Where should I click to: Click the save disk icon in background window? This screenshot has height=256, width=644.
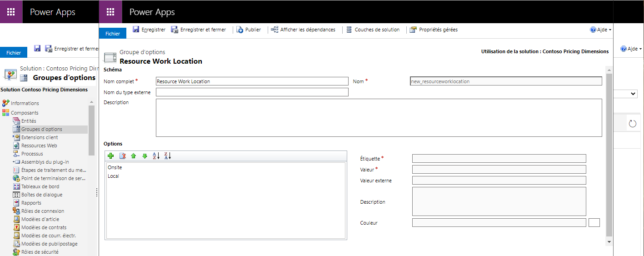38,49
